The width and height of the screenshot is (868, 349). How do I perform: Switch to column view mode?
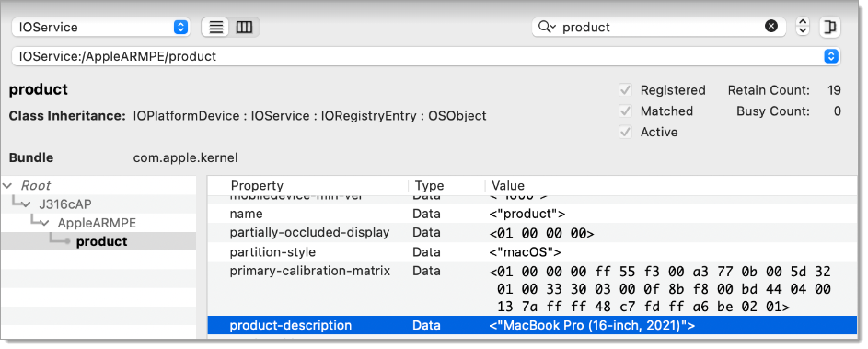[244, 27]
